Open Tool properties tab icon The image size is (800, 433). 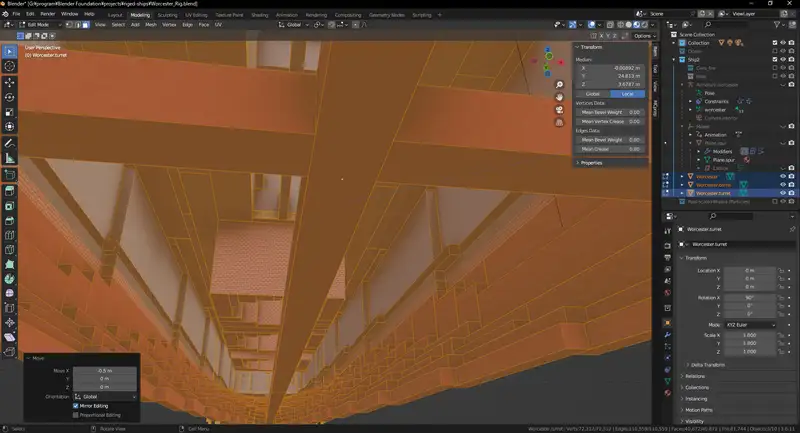pos(667,231)
